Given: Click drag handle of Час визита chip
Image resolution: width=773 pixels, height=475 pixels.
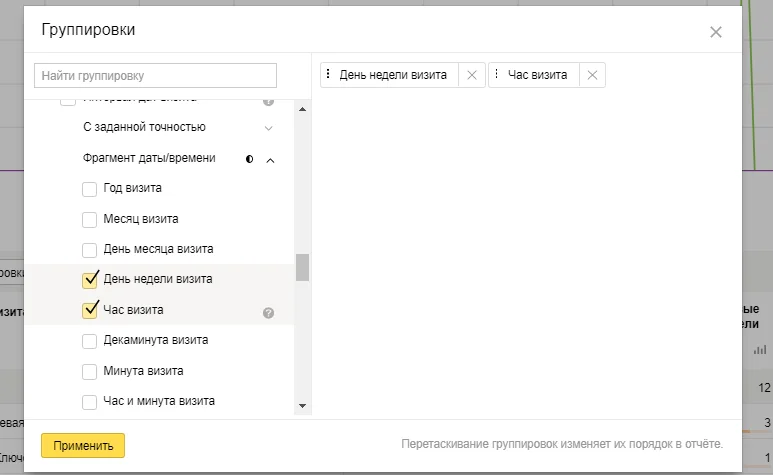Looking at the screenshot, I should pyautogui.click(x=497, y=75).
